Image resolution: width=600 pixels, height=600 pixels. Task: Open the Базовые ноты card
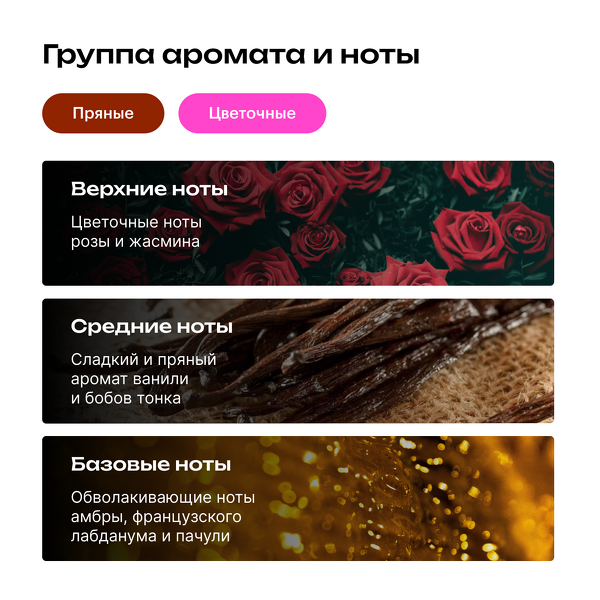(x=298, y=498)
